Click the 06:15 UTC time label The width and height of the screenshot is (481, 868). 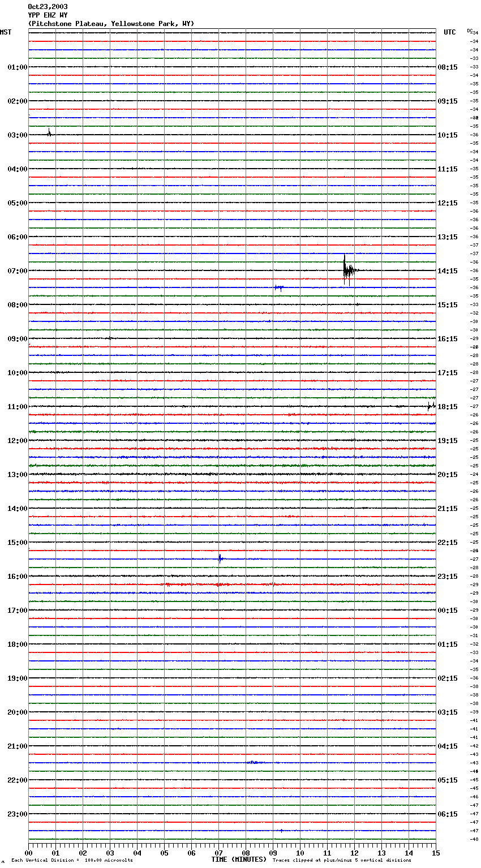(448, 814)
